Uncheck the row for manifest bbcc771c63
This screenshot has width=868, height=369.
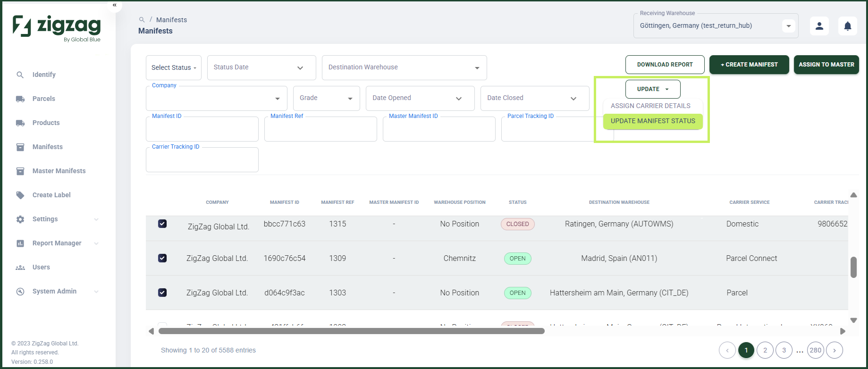(x=162, y=224)
